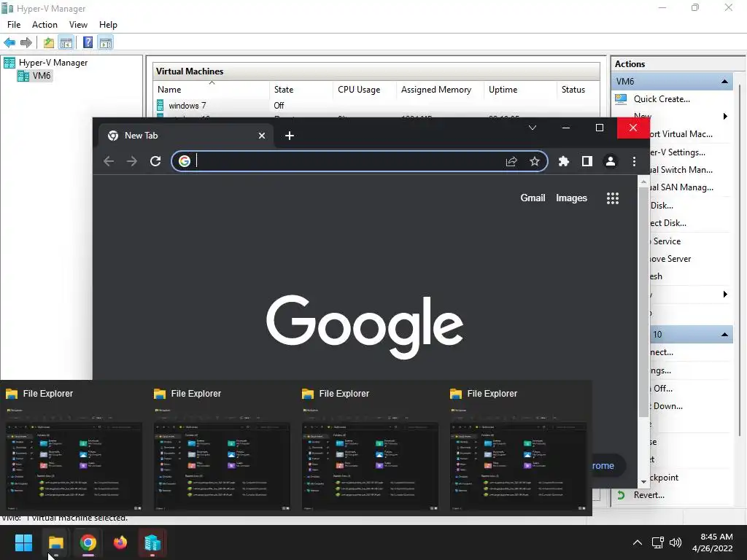Open the Windows Start button
Screen dimensions: 747x560
[x=23, y=542]
